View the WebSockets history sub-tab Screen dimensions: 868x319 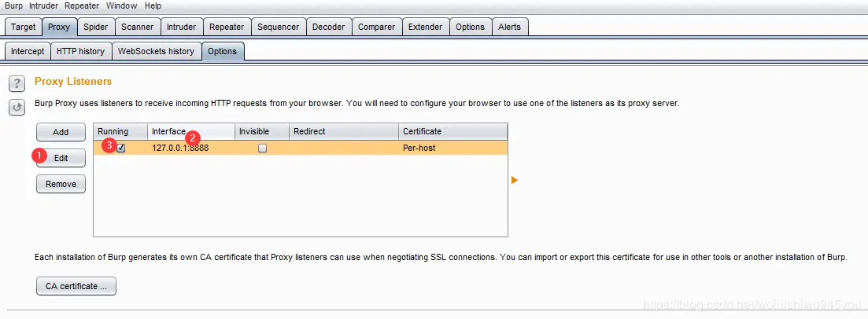pyautogui.click(x=157, y=51)
